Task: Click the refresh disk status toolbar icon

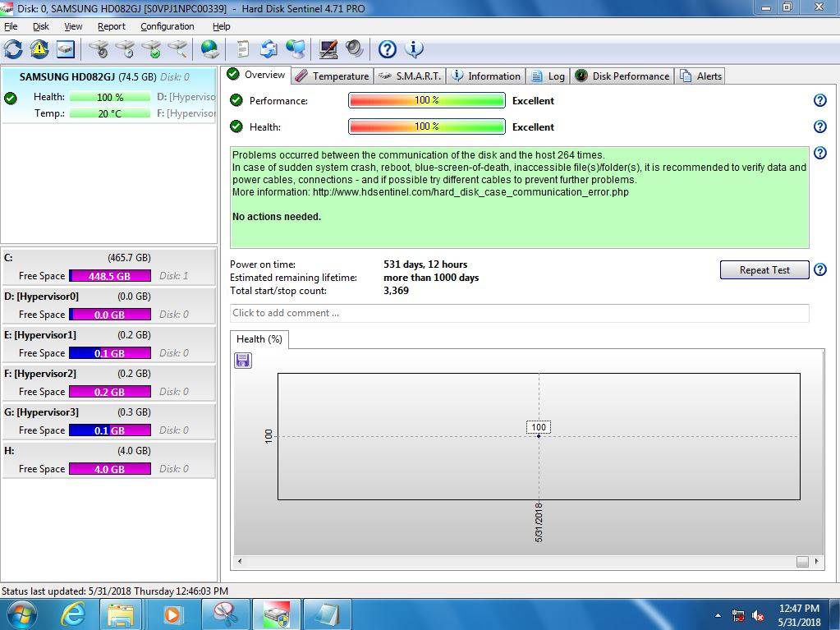Action: tap(13, 49)
